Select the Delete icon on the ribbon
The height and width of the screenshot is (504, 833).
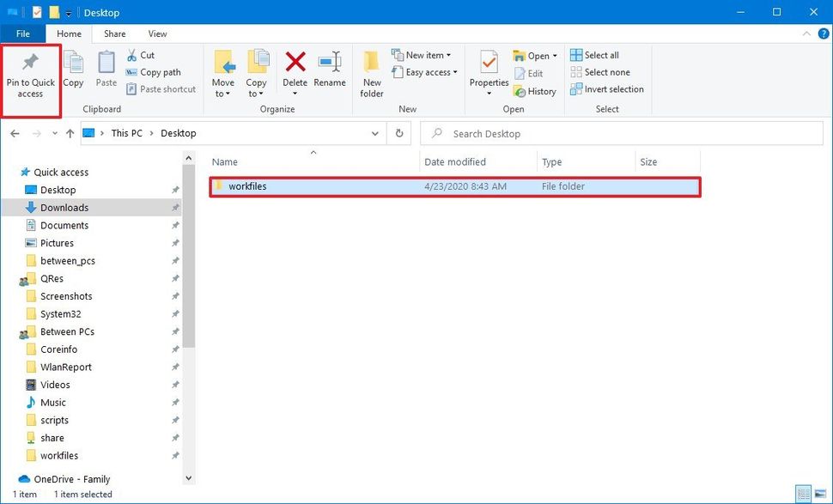295,66
